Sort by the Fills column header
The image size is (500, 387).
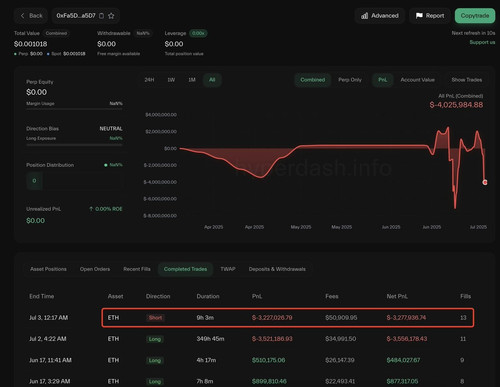click(465, 296)
